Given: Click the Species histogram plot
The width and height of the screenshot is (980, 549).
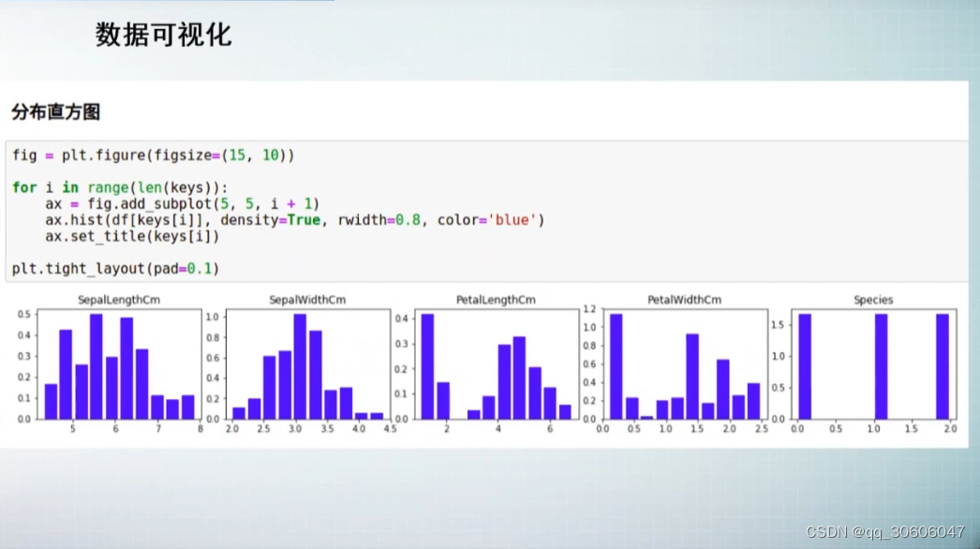Looking at the screenshot, I should point(874,364).
